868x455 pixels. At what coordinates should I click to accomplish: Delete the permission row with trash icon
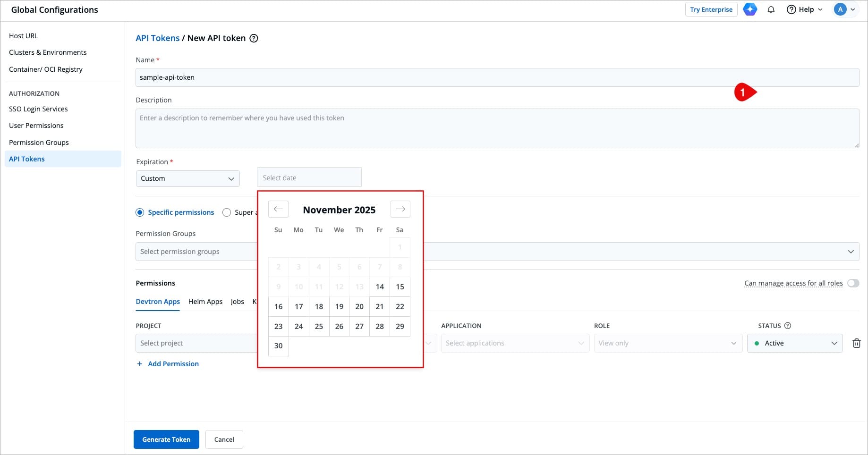pyautogui.click(x=856, y=343)
